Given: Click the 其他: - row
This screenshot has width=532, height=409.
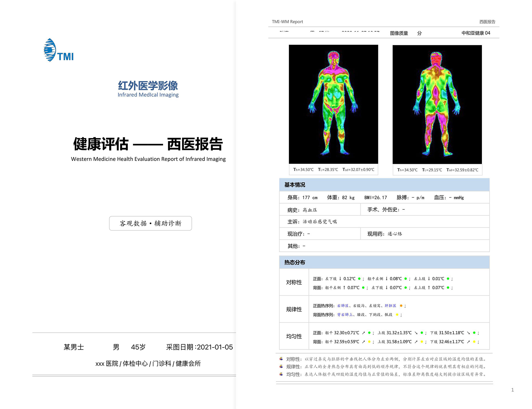Looking at the screenshot, I should (x=384, y=246).
